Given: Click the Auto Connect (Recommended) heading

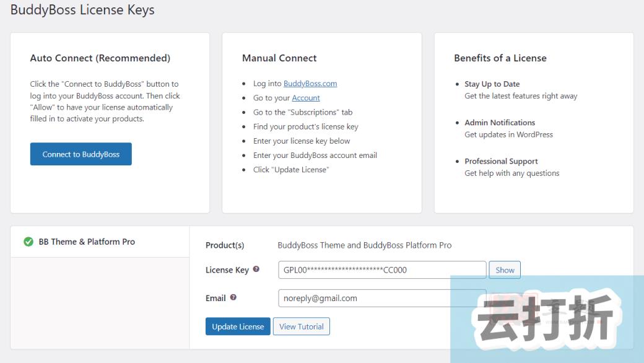Looking at the screenshot, I should point(100,58).
